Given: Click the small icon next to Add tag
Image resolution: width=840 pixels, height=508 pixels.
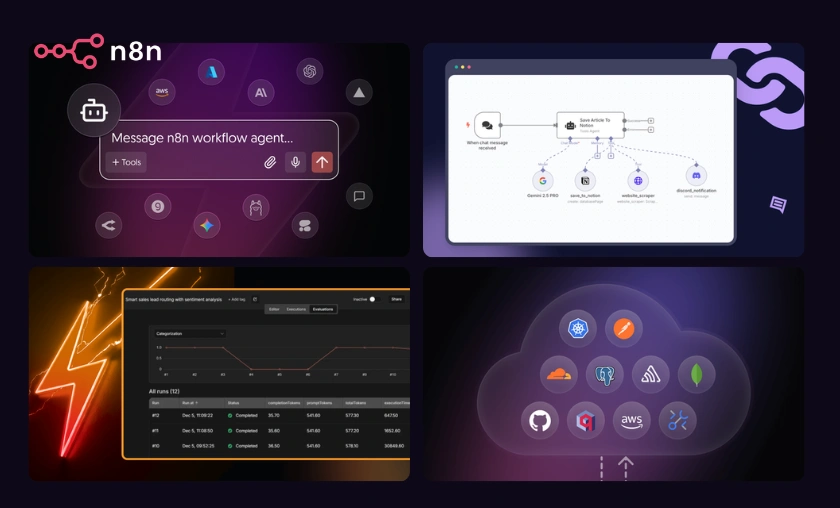Looking at the screenshot, I should tap(255, 300).
